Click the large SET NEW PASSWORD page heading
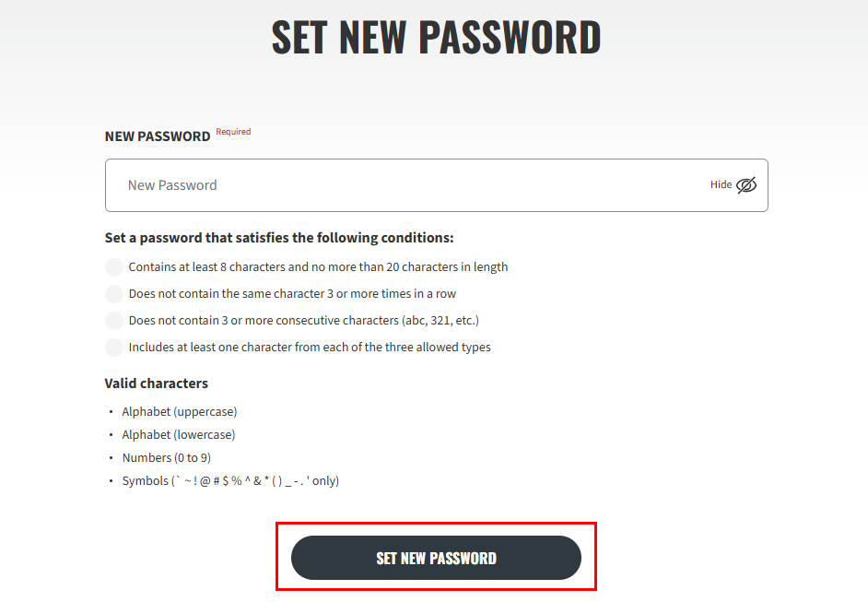The height and width of the screenshot is (602, 868). (x=436, y=37)
